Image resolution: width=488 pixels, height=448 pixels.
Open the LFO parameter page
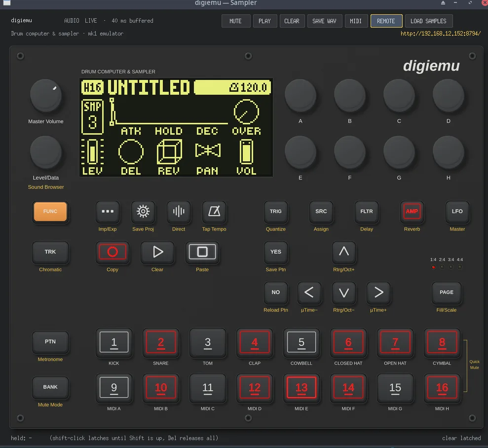[x=457, y=212]
